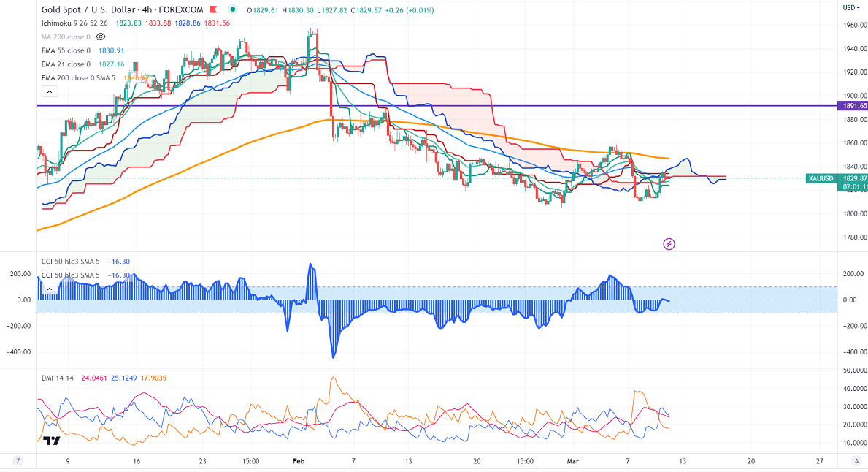Viewport: 868px width, 472px height.
Task: Click the XAUUSD symbol price tag
Action: [x=821, y=178]
